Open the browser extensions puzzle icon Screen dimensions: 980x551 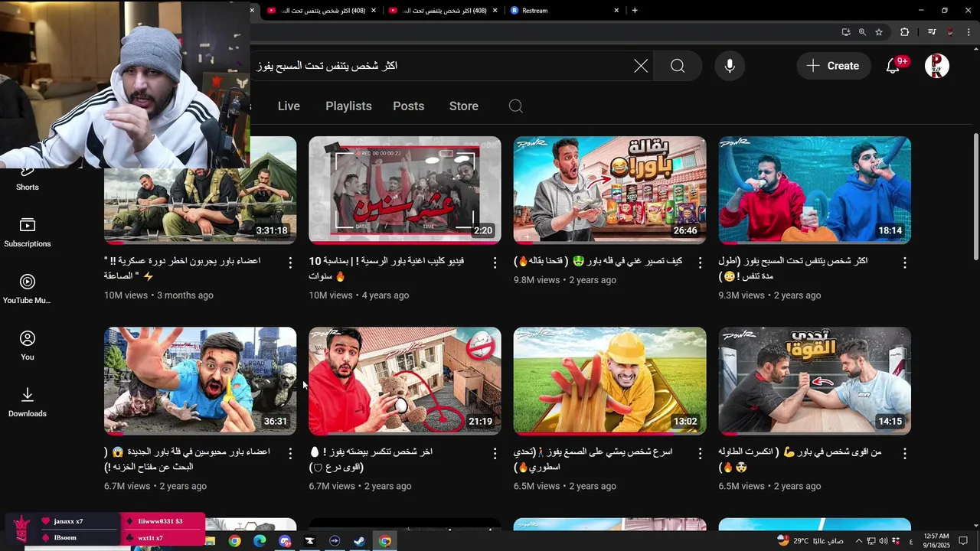click(905, 32)
